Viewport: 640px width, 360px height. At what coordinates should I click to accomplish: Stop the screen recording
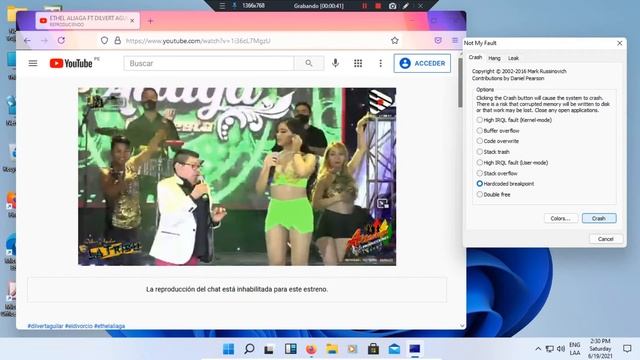(x=378, y=6)
